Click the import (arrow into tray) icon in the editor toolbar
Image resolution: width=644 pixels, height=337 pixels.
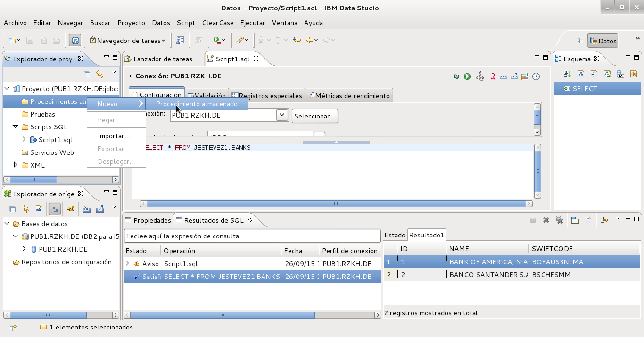(504, 76)
